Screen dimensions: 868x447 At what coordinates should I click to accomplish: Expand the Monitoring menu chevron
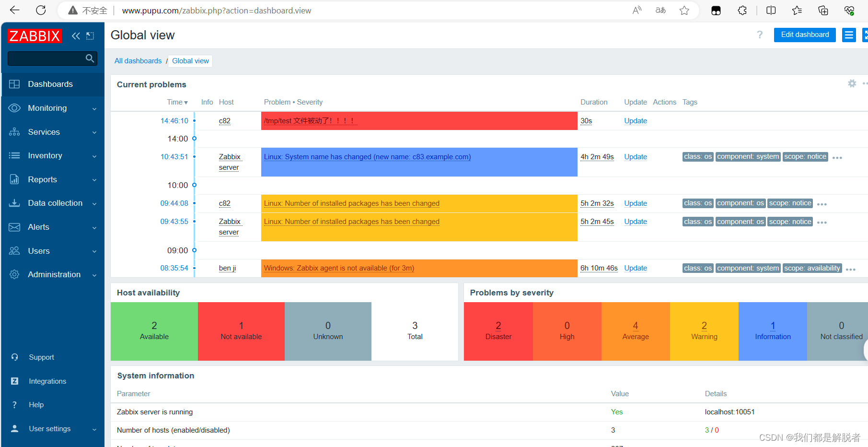(x=94, y=109)
